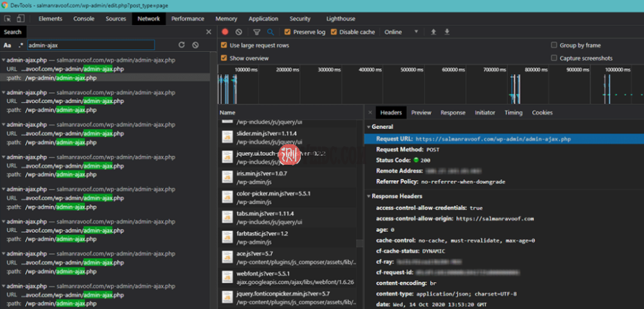Open the Application panel tab
The width and height of the screenshot is (644, 309).
[263, 19]
